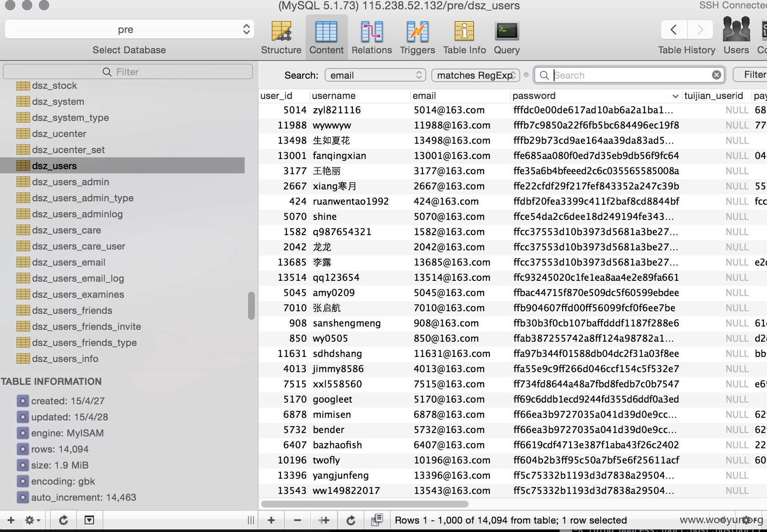767x532 pixels.
Task: Add a new row with plus button
Action: click(x=271, y=520)
